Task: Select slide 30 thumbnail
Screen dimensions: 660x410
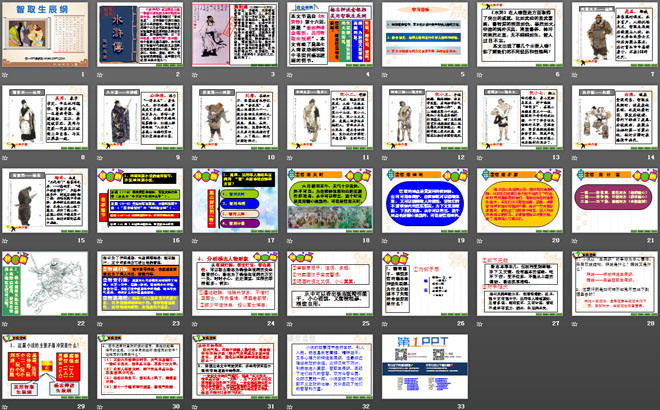Action: pos(140,367)
